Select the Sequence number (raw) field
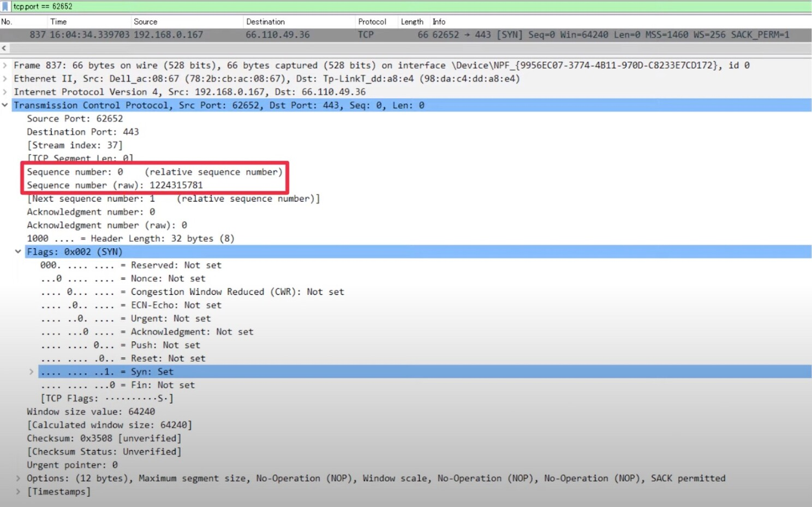Image resolution: width=812 pixels, height=507 pixels. coord(115,186)
